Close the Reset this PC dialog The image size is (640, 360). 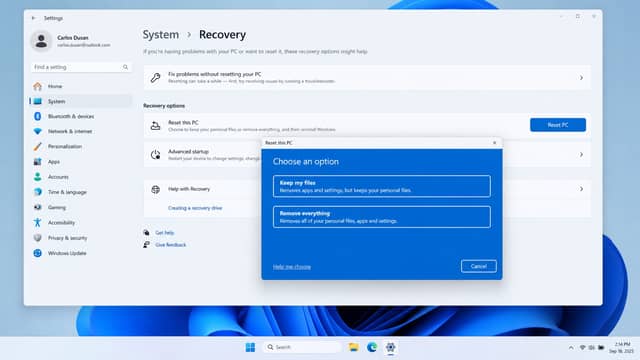coord(495,143)
